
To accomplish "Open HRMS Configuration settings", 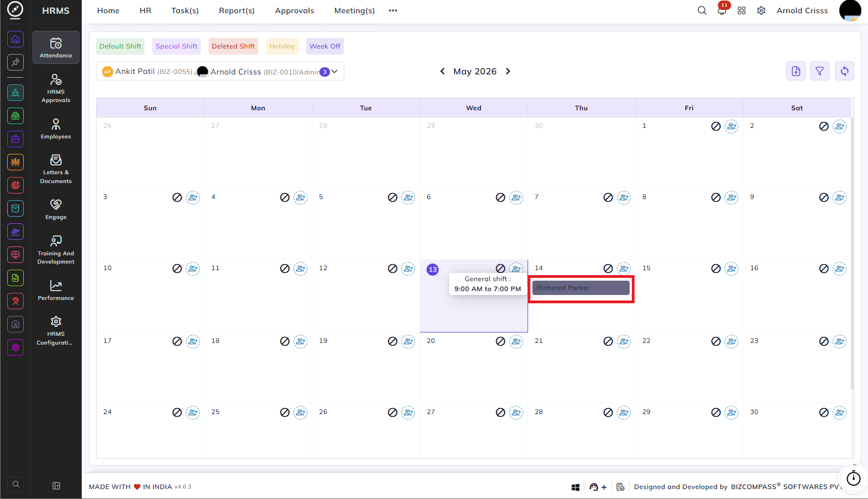I will click(x=56, y=330).
